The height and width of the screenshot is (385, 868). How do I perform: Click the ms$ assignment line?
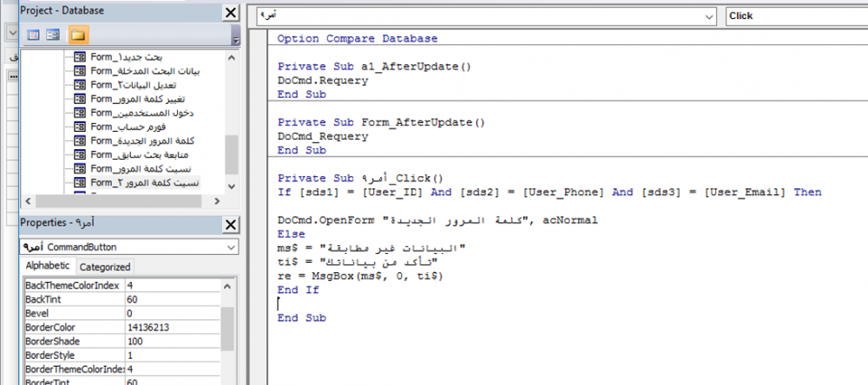(371, 248)
